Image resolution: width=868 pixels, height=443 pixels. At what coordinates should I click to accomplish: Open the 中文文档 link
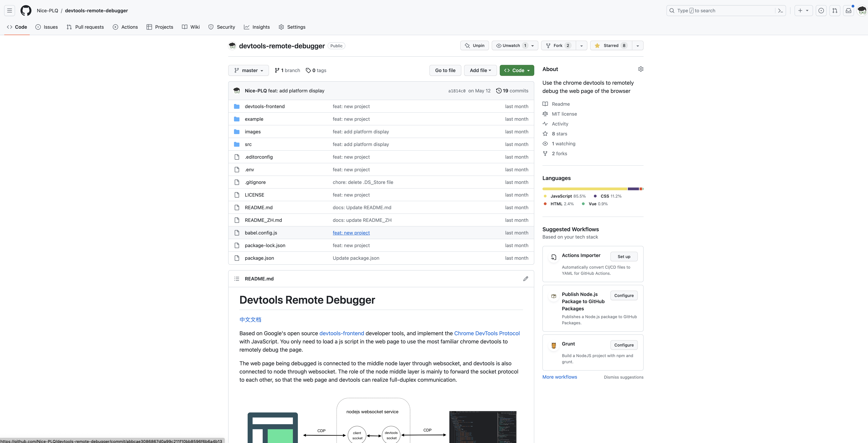[x=250, y=320]
